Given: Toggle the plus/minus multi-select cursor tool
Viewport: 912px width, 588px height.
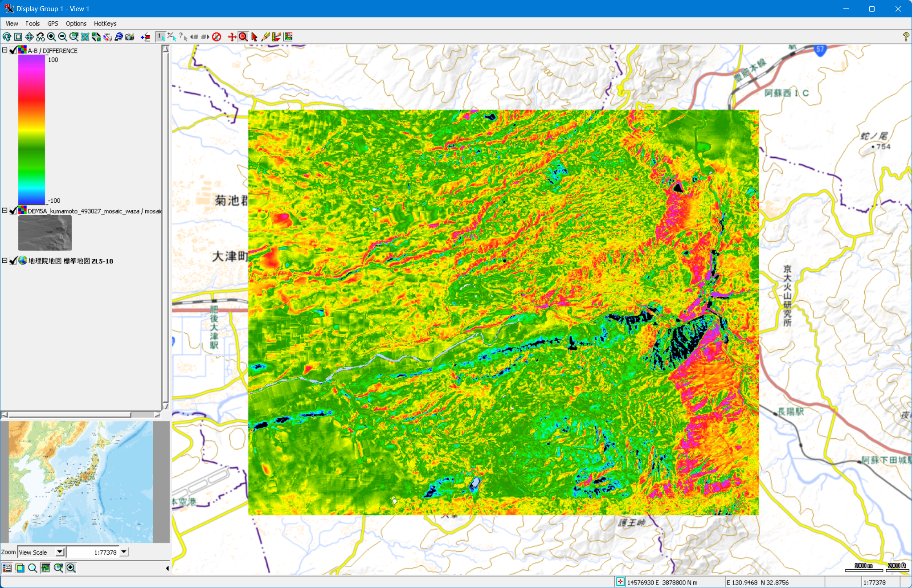Looking at the screenshot, I should pyautogui.click(x=172, y=37).
